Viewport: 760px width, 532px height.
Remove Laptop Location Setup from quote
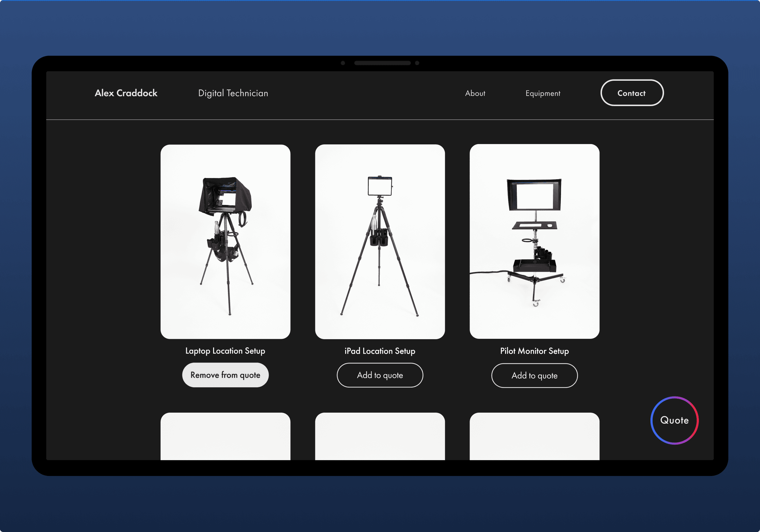point(225,375)
